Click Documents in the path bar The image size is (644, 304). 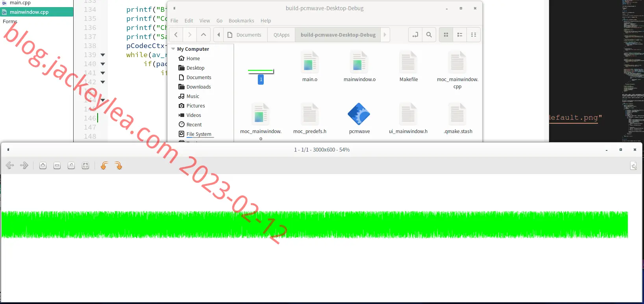(245, 35)
